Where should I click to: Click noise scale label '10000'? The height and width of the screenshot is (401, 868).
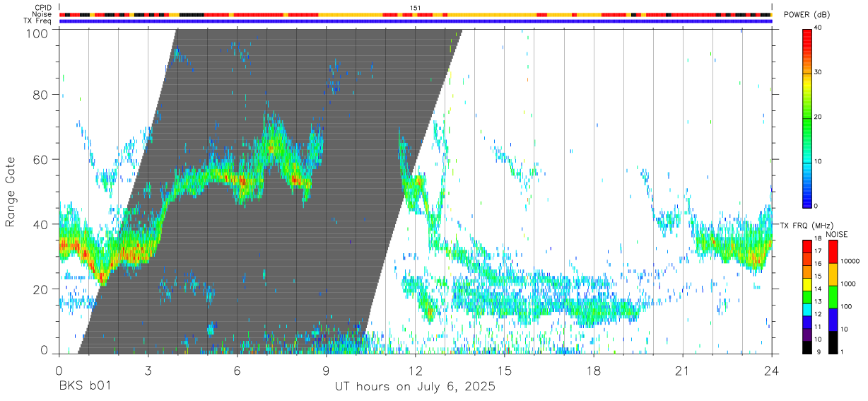pyautogui.click(x=850, y=261)
